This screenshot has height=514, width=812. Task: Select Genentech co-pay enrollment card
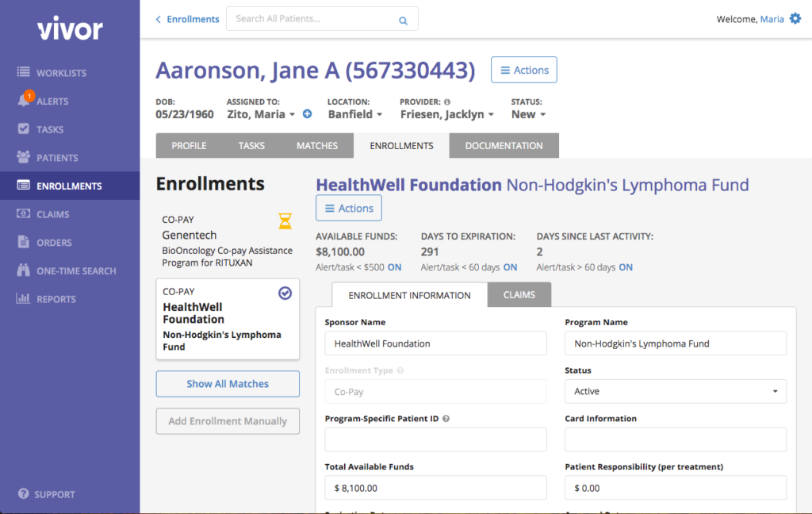(x=228, y=240)
